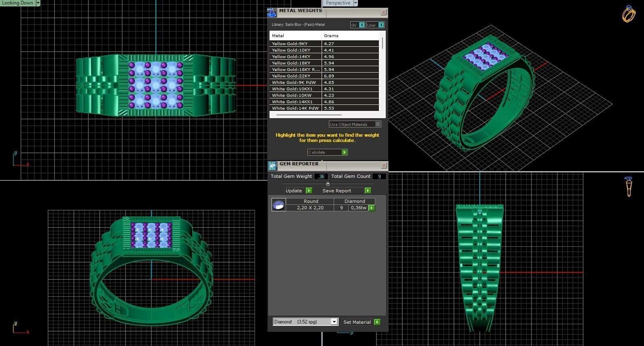Close the Gem Reporter panel
The height and width of the screenshot is (346, 644).
[383, 166]
